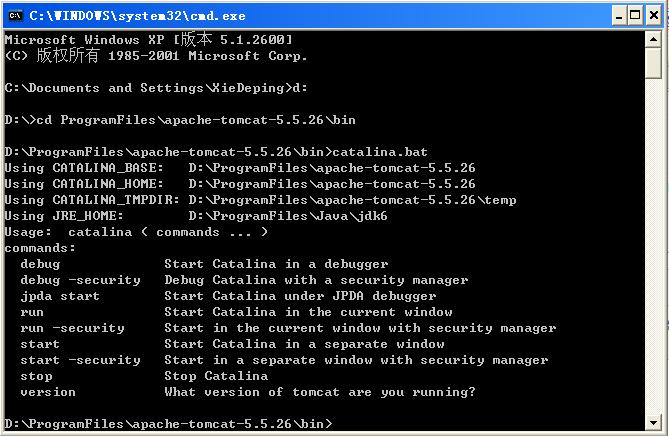Click the last prompt line at bottom
This screenshot has width=669, height=436.
point(168,424)
